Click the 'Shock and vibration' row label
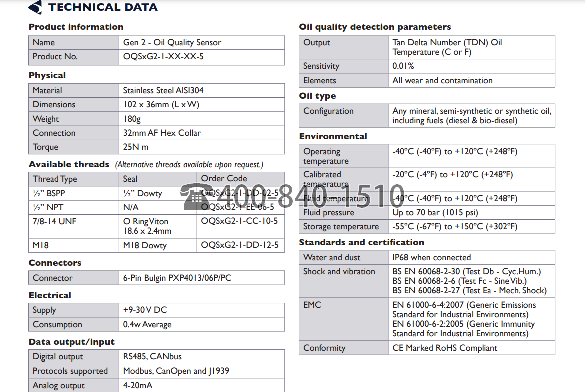585x392 pixels. [339, 271]
